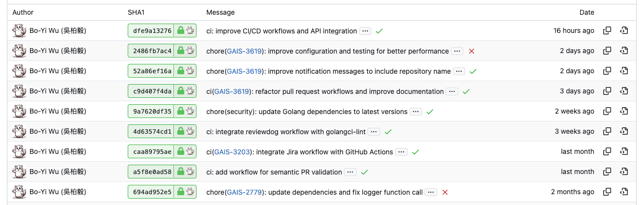Viewport: 644px width, 205px height.
Task: Expand full message of semantic PR validation commit
Action: (x=350, y=172)
